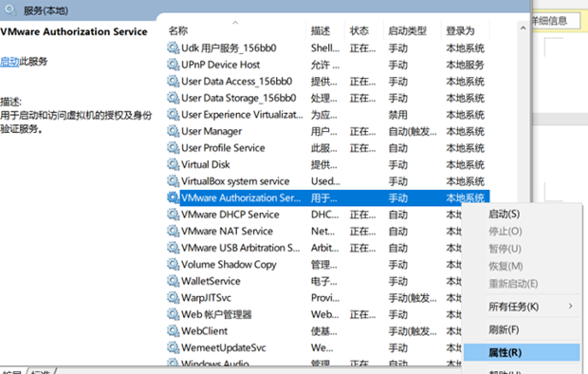Image resolution: width=588 pixels, height=374 pixels.
Task: Click gear icon of WalletService
Action: coord(173,281)
